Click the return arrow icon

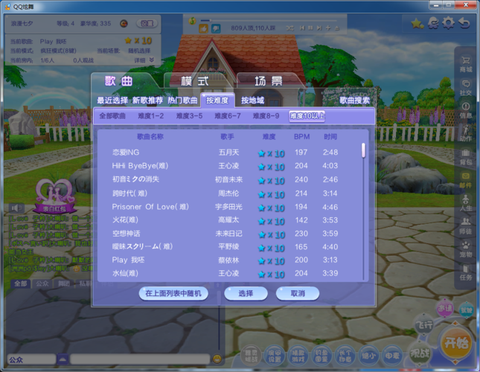[x=464, y=23]
